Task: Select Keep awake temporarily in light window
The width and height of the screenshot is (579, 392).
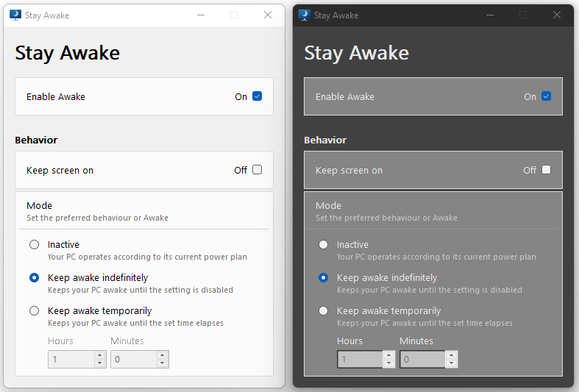Action: [35, 311]
